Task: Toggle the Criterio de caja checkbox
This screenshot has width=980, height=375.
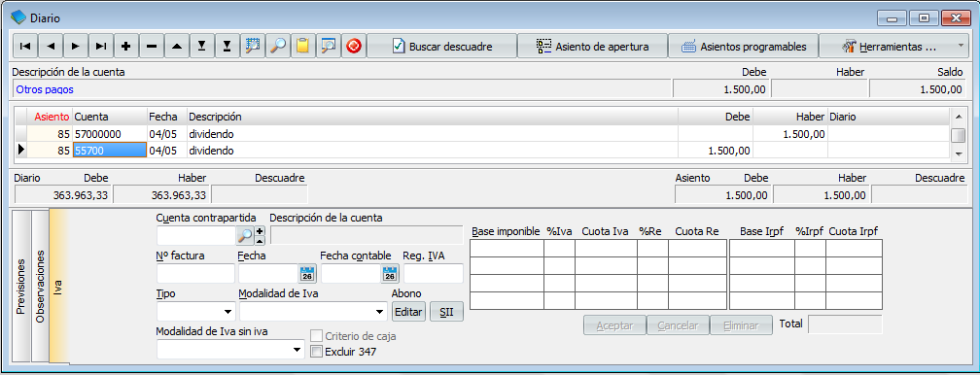Action: coord(316,336)
